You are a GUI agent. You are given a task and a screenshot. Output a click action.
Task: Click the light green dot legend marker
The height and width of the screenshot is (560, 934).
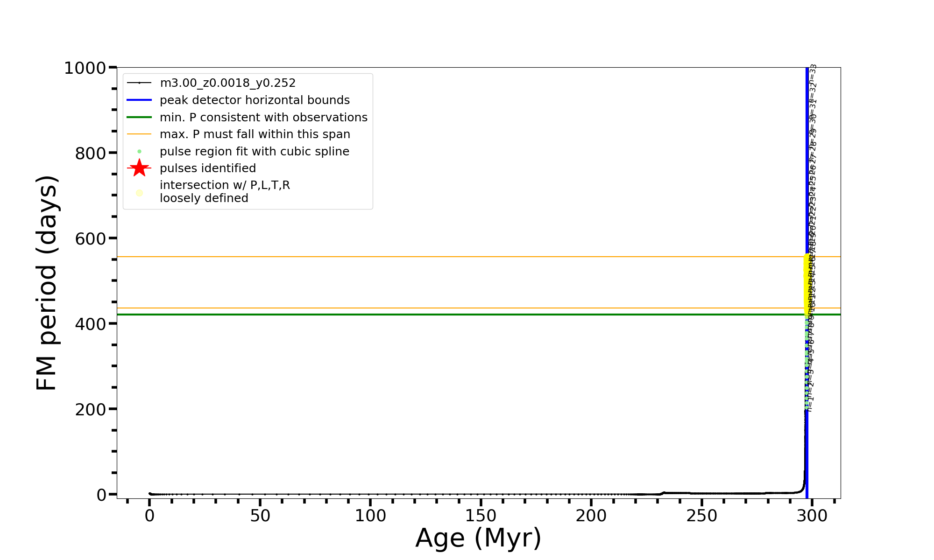139,152
